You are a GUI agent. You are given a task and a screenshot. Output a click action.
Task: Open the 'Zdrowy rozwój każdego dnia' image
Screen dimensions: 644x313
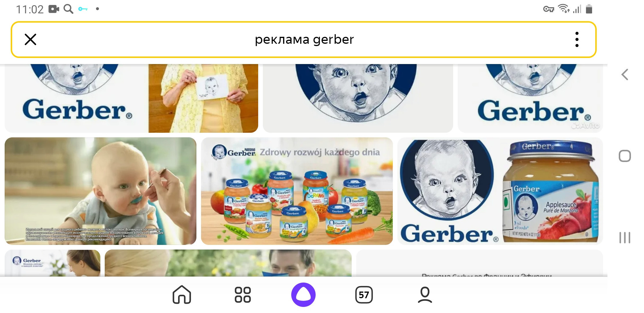tap(297, 191)
